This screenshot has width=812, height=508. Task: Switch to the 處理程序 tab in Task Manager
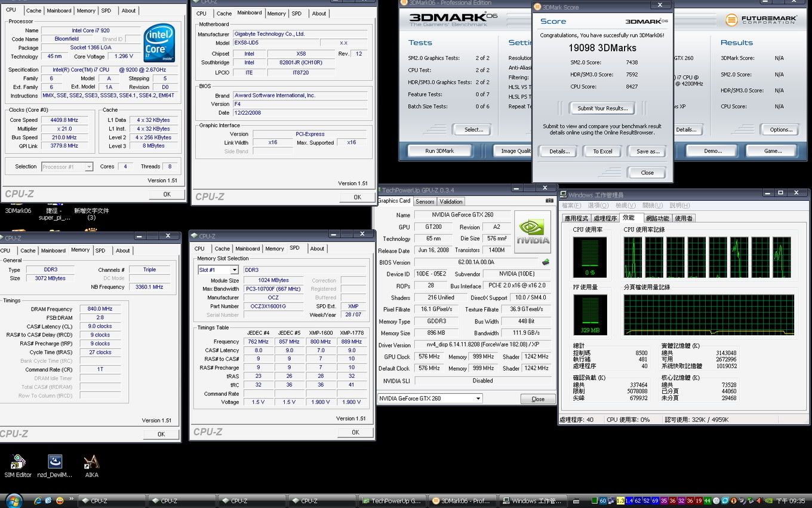(x=605, y=218)
